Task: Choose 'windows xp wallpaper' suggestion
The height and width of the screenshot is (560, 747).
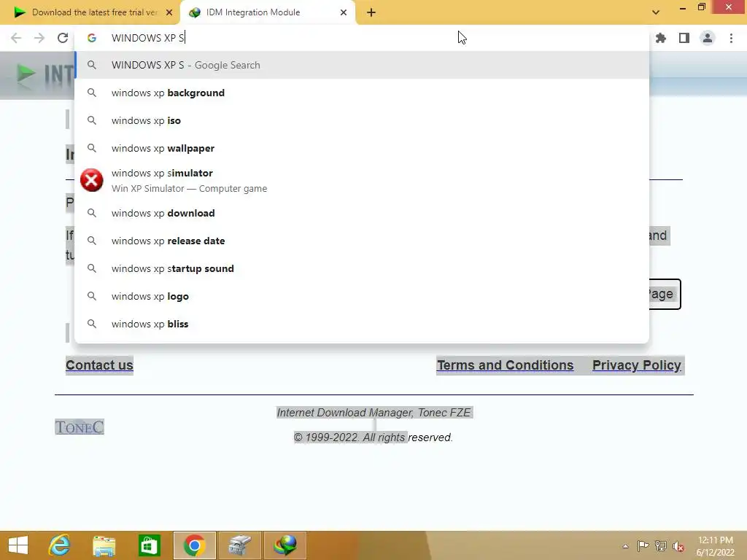Action: (362, 148)
